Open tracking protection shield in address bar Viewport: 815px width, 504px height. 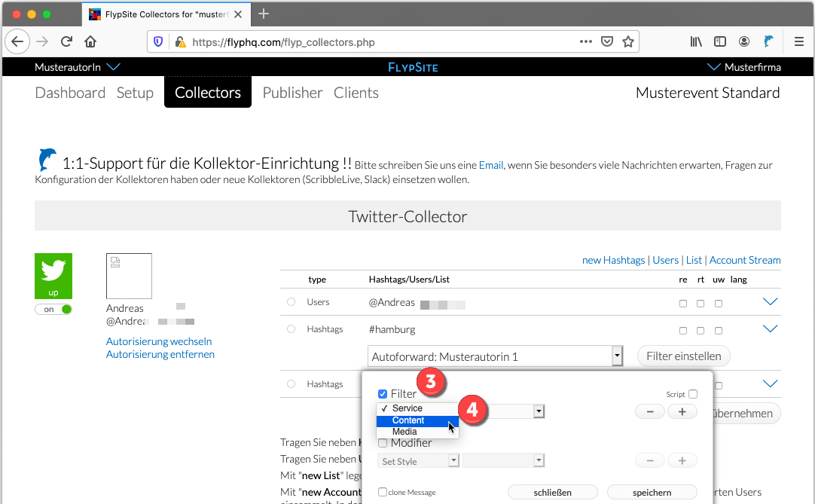158,41
